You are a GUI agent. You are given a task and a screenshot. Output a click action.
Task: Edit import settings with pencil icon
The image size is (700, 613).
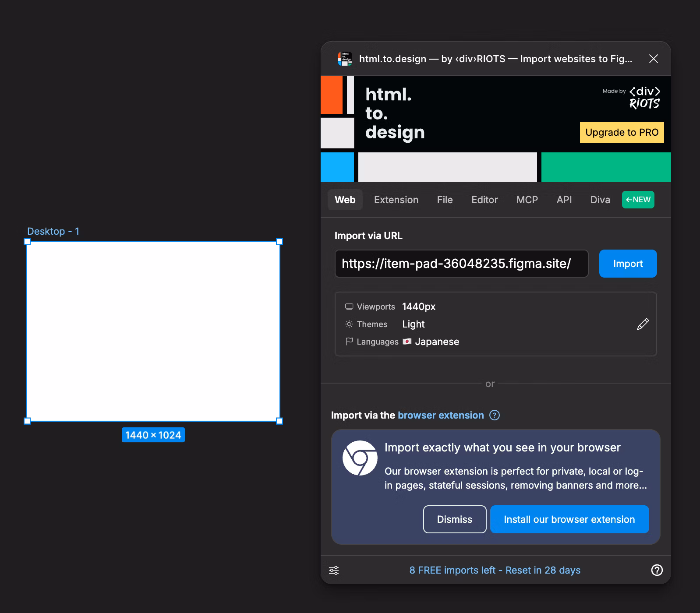643,324
